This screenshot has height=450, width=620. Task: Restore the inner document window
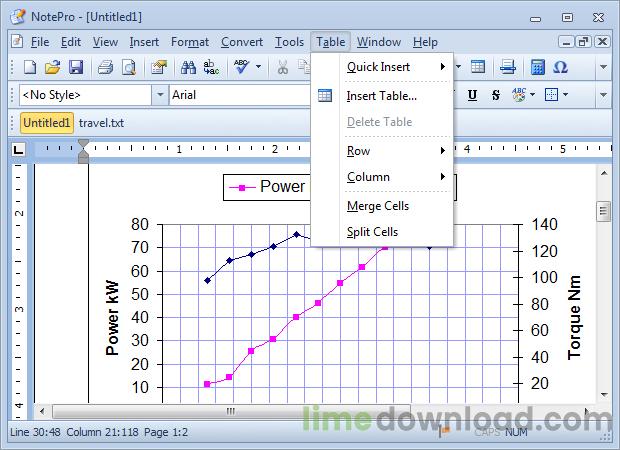pos(583,42)
